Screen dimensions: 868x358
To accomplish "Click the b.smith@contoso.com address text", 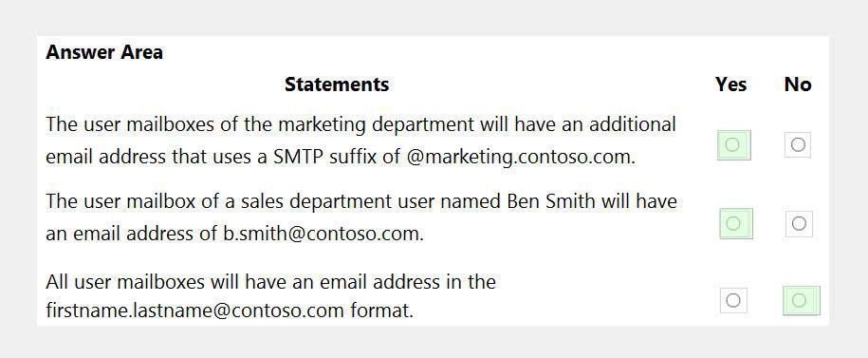I will point(323,234).
